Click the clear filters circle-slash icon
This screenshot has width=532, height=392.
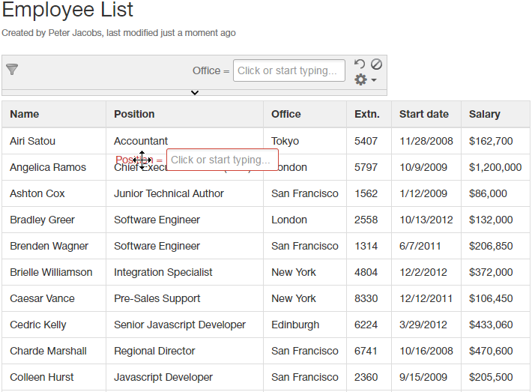[x=376, y=64]
